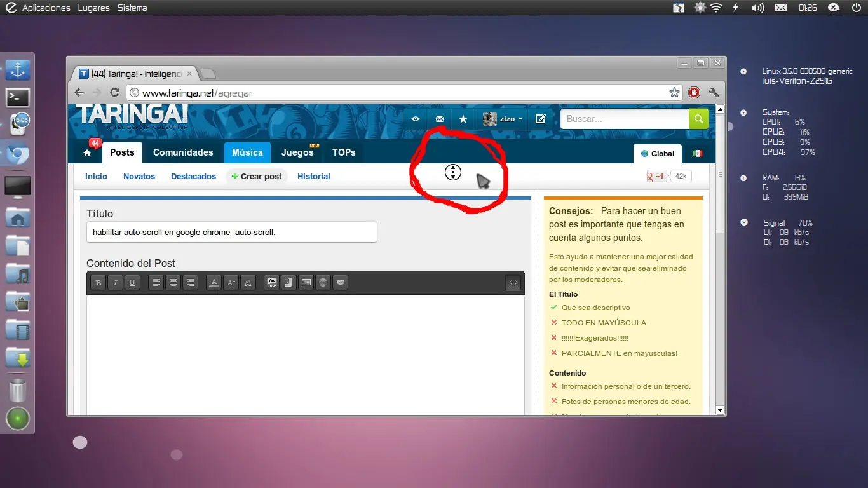The height and width of the screenshot is (488, 868).
Task: Insert an image into the post
Action: (306, 283)
